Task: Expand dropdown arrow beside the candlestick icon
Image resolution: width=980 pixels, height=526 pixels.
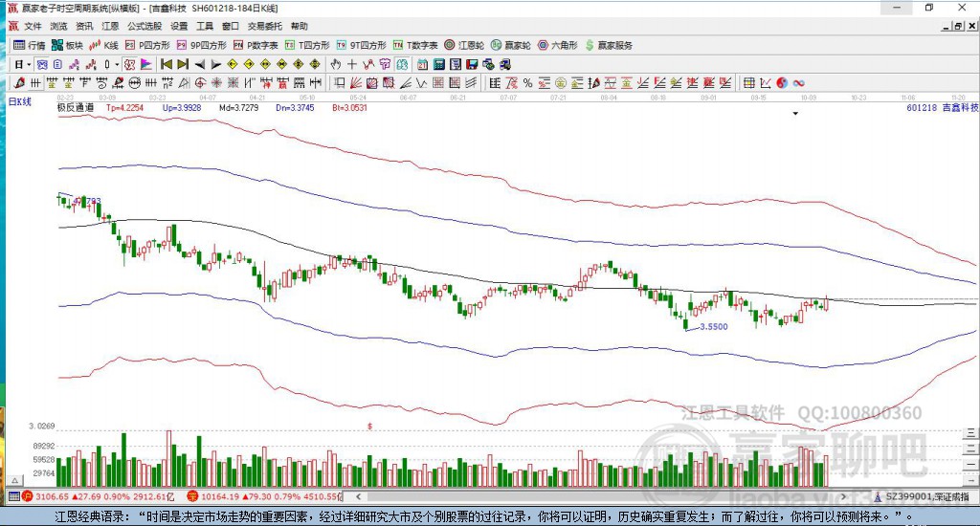Action: pos(118,64)
